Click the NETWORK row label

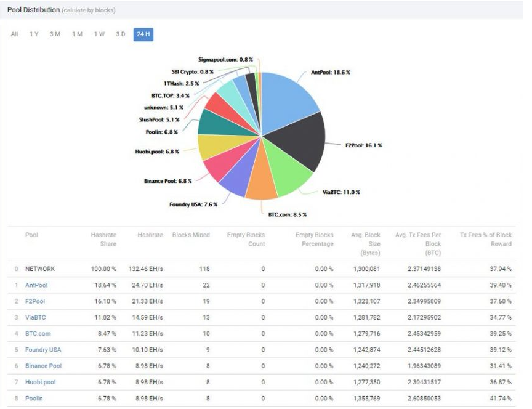click(39, 269)
